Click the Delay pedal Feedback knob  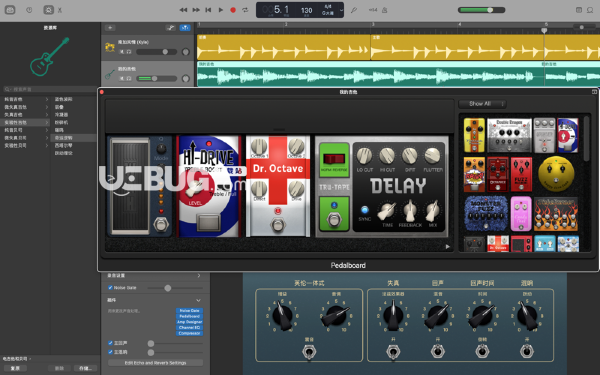click(410, 211)
